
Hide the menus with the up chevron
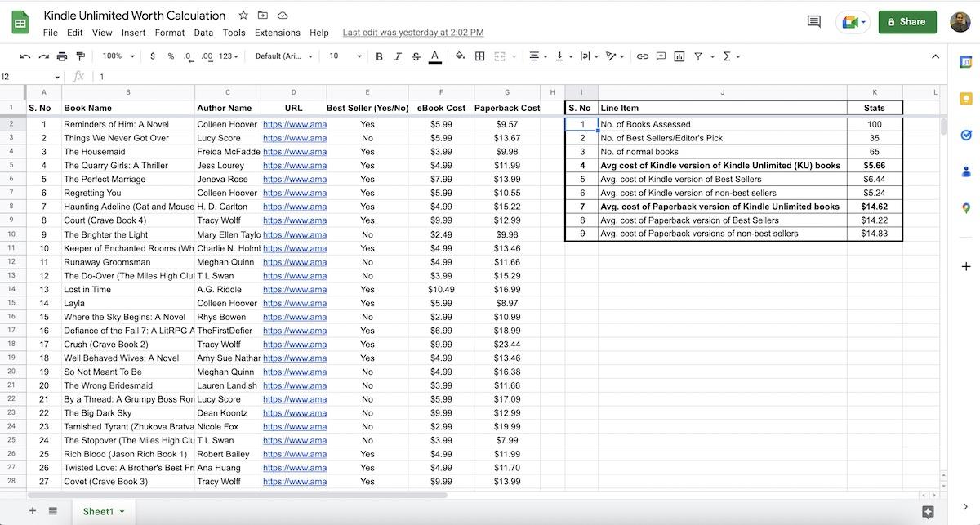point(935,56)
